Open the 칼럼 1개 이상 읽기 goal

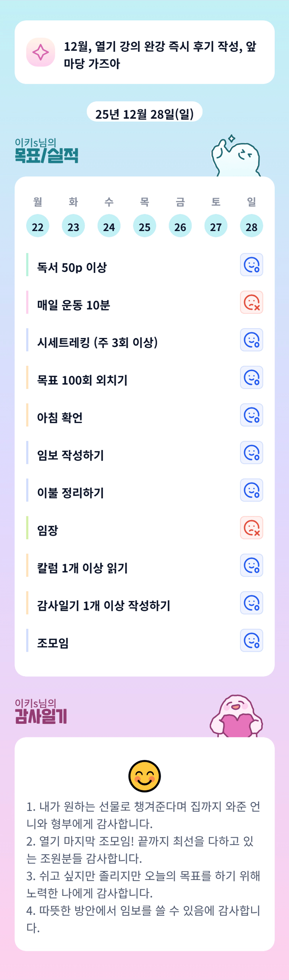(x=82, y=568)
